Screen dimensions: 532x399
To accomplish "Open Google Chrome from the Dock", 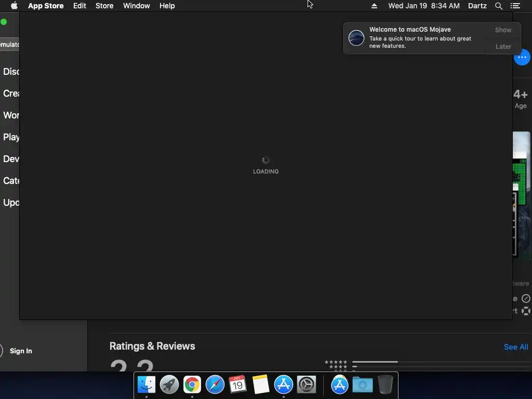I will click(192, 385).
